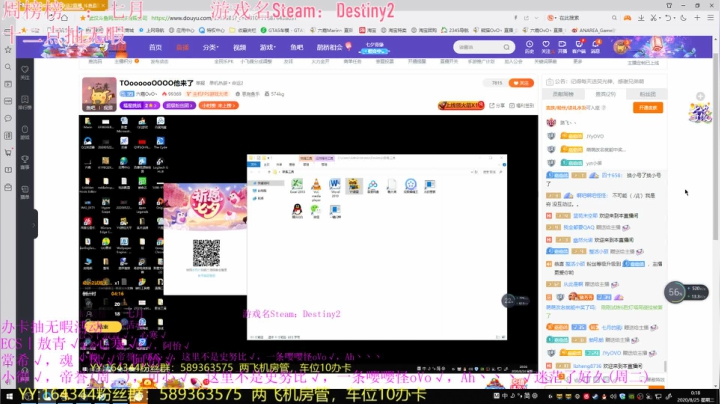This screenshot has height=404, width=720.
Task: Click the browser gamepad icon
Action: [x=627, y=18]
